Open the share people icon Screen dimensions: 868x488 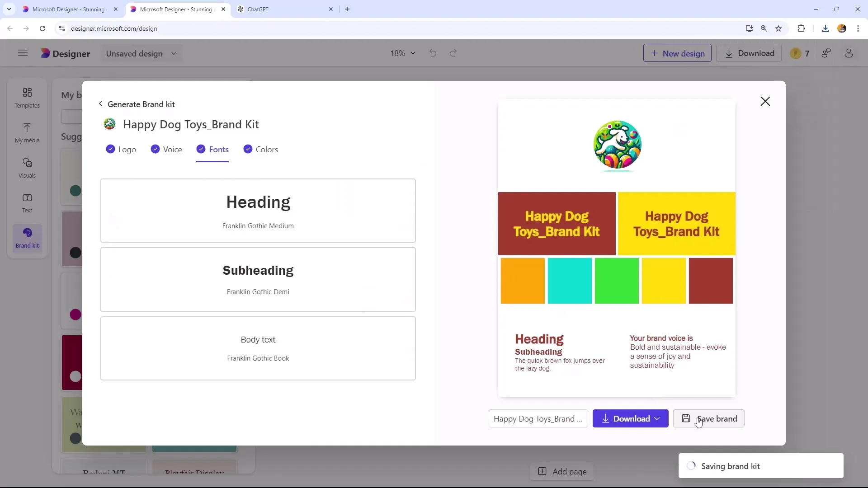(826, 53)
